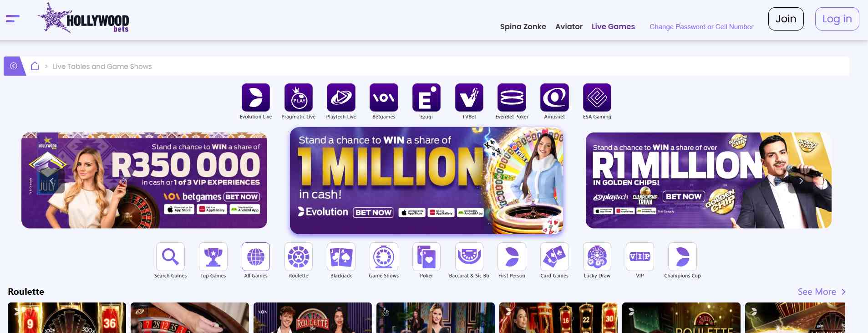The width and height of the screenshot is (868, 333).
Task: Click the Hollywoodbets logo
Action: pyautogui.click(x=83, y=18)
